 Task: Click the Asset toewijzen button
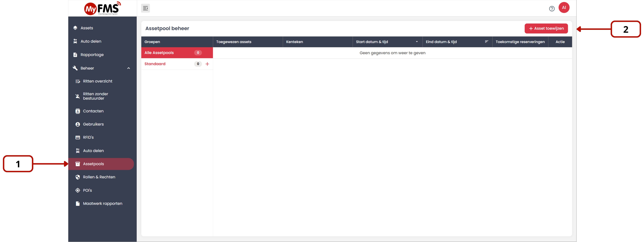tap(546, 28)
